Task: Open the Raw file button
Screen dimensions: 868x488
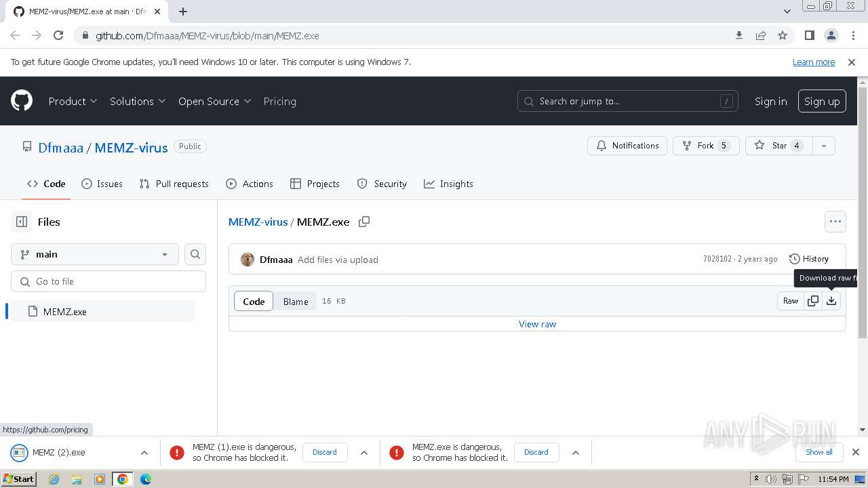Action: click(x=791, y=301)
